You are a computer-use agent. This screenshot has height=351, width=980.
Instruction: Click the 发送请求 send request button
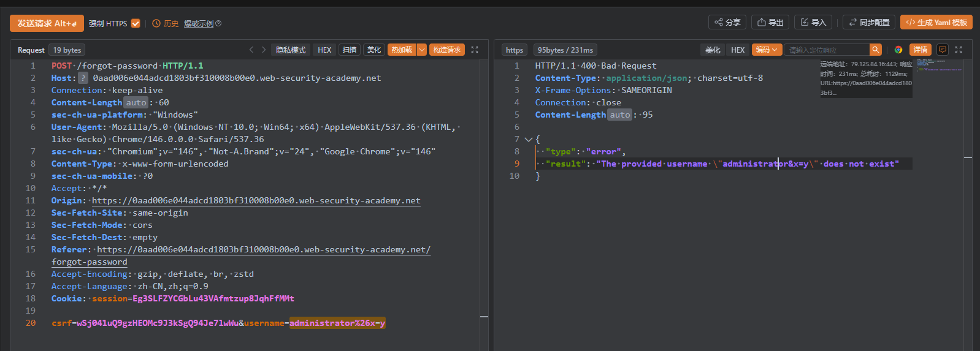(x=47, y=23)
